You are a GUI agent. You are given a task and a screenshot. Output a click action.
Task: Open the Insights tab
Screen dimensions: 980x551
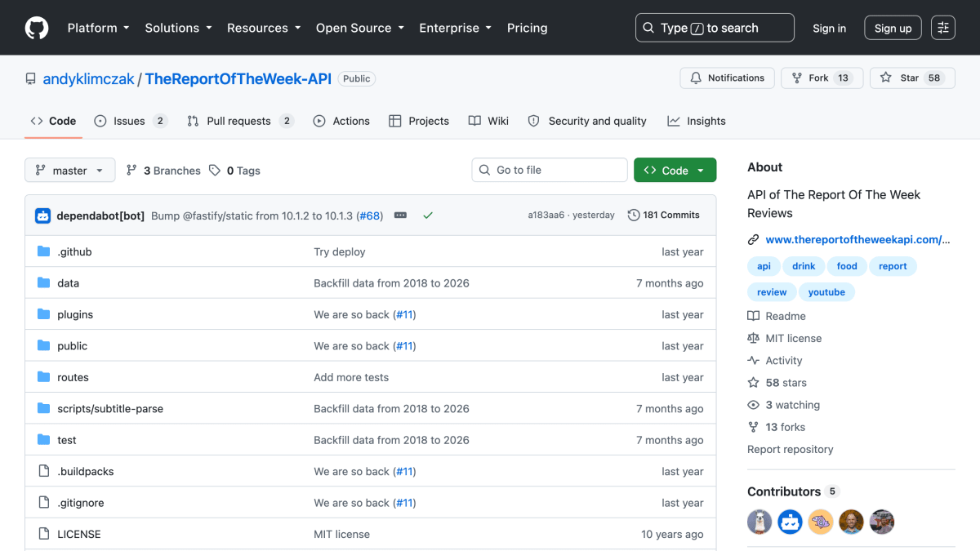pyautogui.click(x=697, y=121)
